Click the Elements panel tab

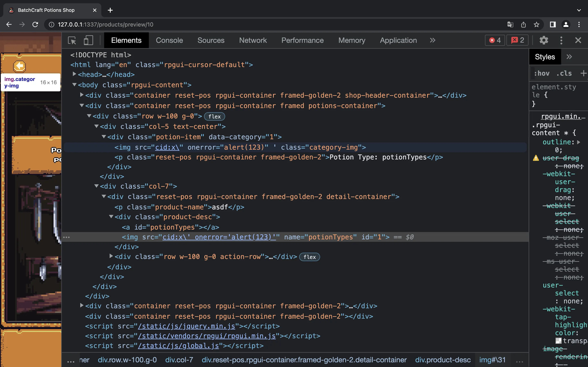[126, 40]
